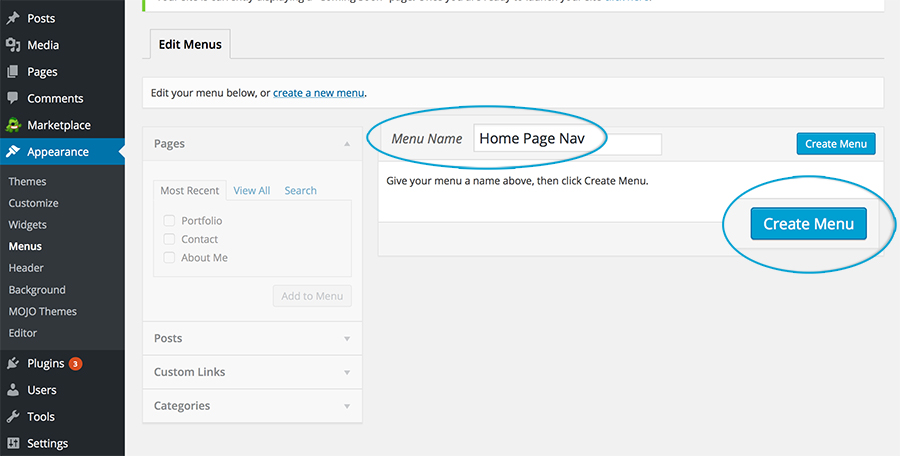Click the Plugins plug icon

(13, 363)
